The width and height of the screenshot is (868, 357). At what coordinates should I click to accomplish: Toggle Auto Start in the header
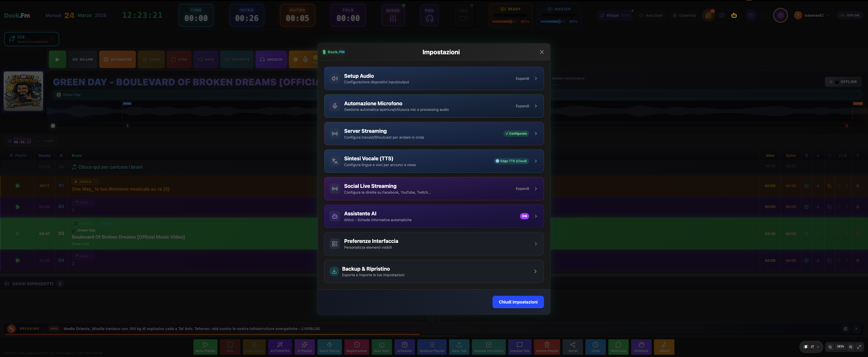point(651,15)
